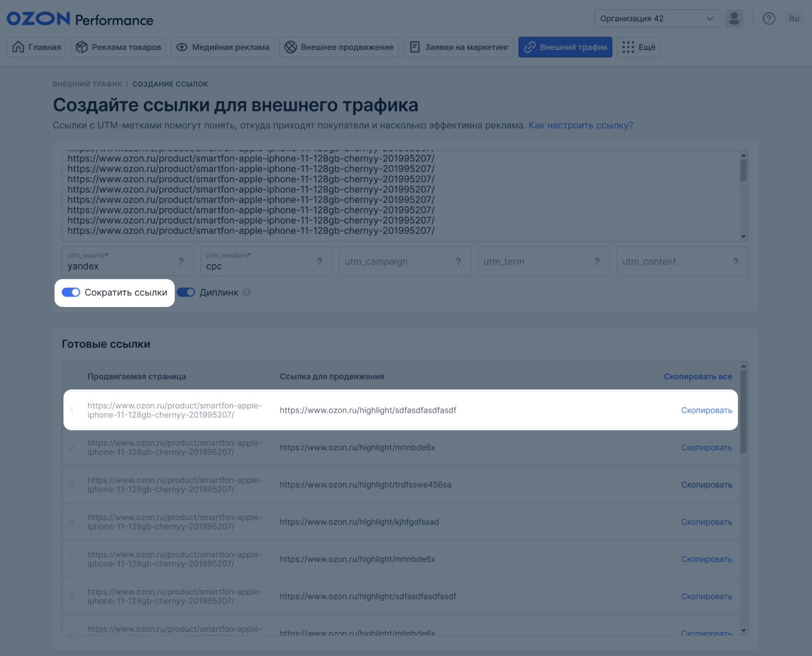Toggle the Сократить ссылки switch
812x656 pixels.
click(x=71, y=292)
